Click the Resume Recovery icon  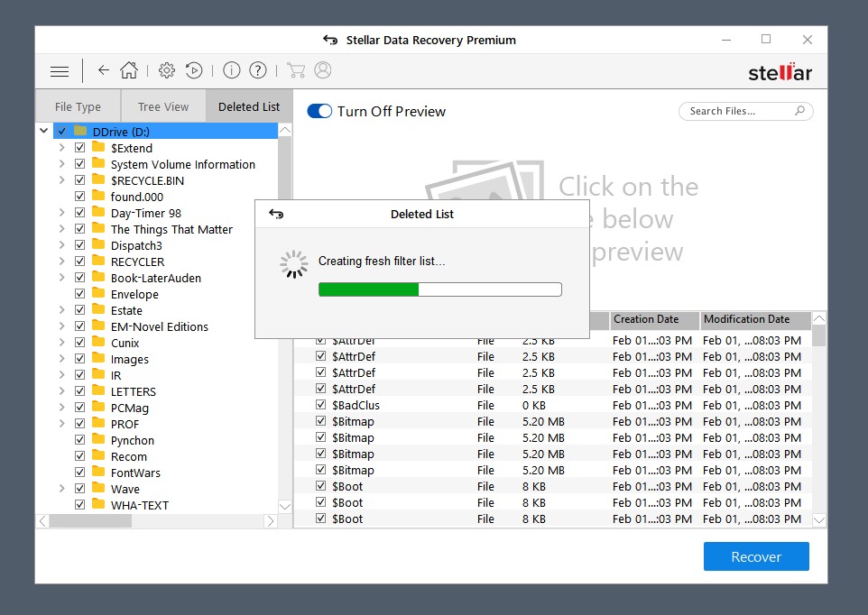pyautogui.click(x=193, y=69)
